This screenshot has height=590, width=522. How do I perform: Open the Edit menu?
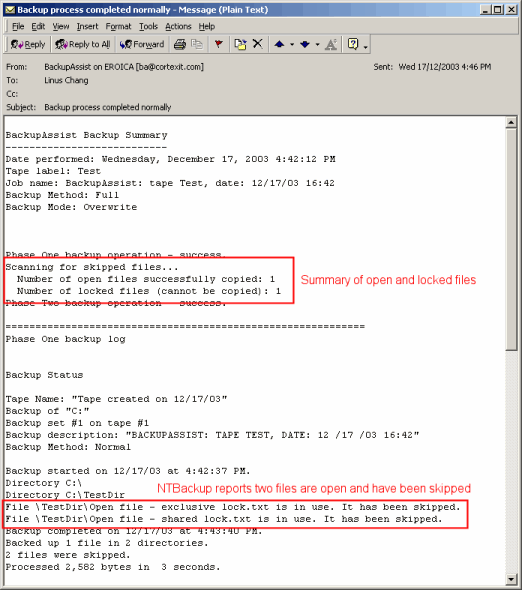click(38, 26)
